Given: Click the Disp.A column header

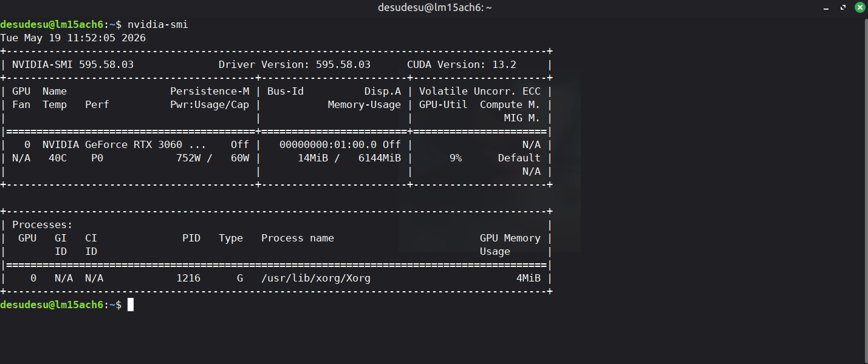Looking at the screenshot, I should 383,91.
